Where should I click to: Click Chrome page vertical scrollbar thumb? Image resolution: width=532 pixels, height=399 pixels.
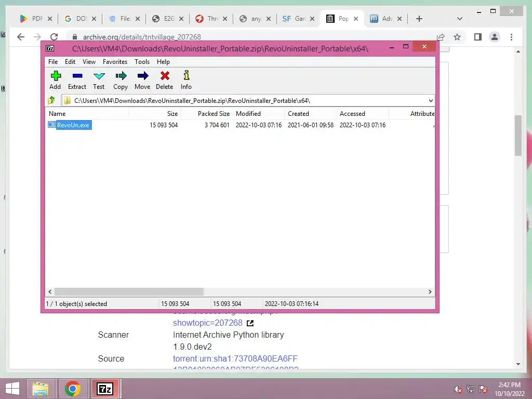518,136
